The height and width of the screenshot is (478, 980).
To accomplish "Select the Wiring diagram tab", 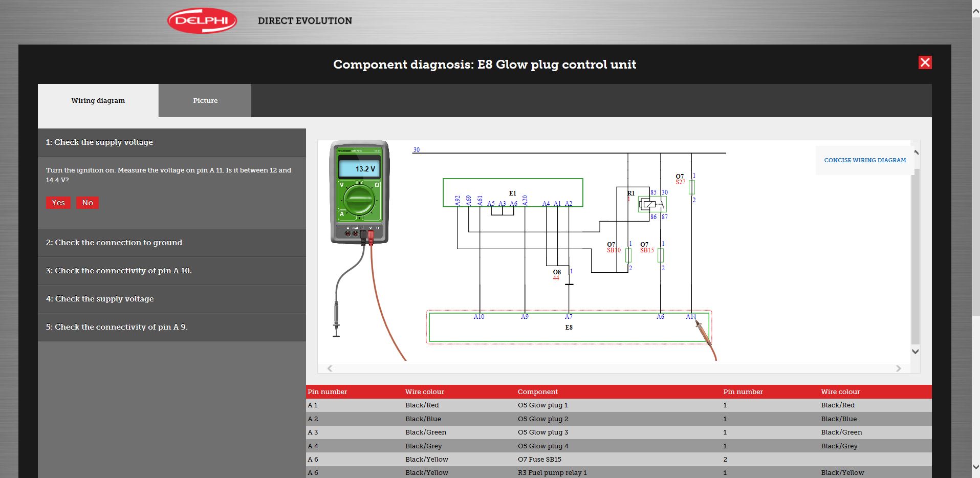I will [x=98, y=101].
